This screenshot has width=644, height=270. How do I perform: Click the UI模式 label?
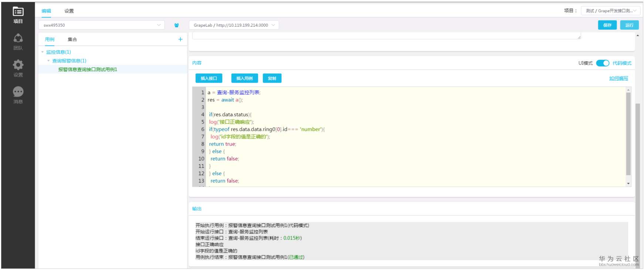(585, 63)
